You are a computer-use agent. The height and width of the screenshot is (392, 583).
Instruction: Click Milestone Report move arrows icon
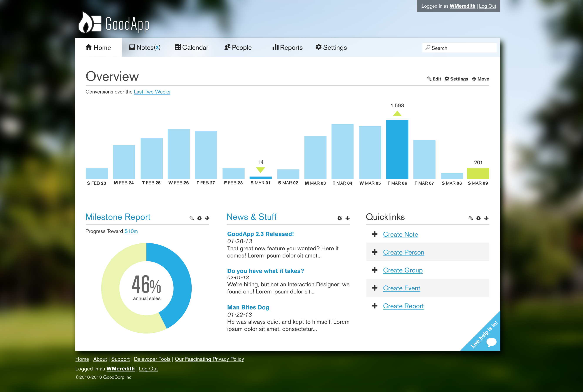tap(207, 218)
